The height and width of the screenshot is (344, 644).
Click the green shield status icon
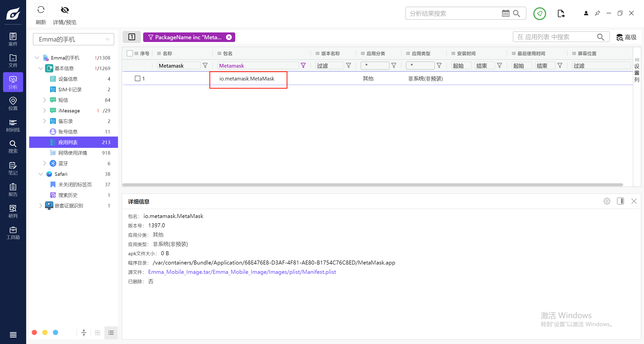point(539,14)
